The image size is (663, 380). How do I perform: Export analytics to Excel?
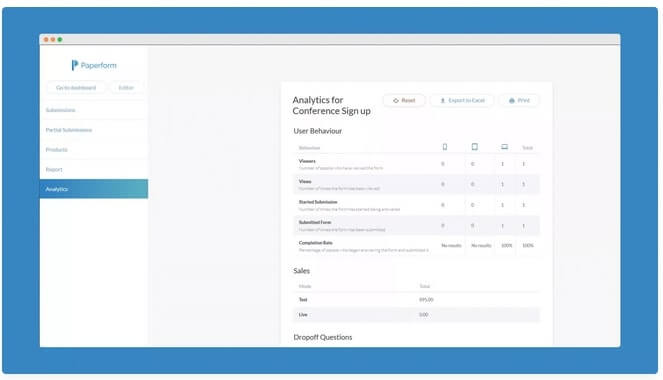coord(462,101)
